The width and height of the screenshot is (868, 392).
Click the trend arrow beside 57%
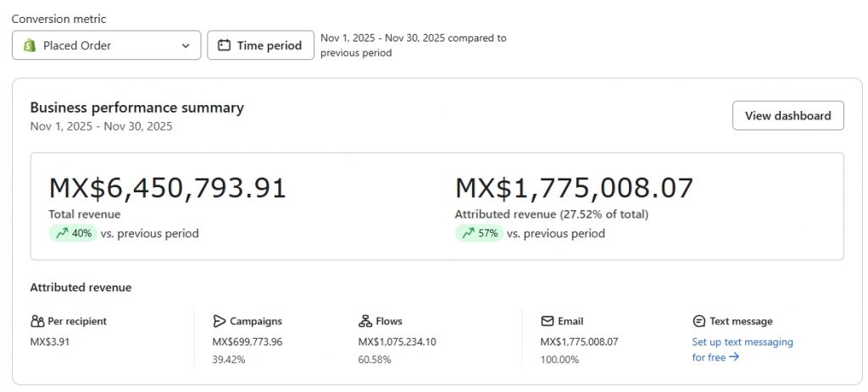(x=468, y=234)
